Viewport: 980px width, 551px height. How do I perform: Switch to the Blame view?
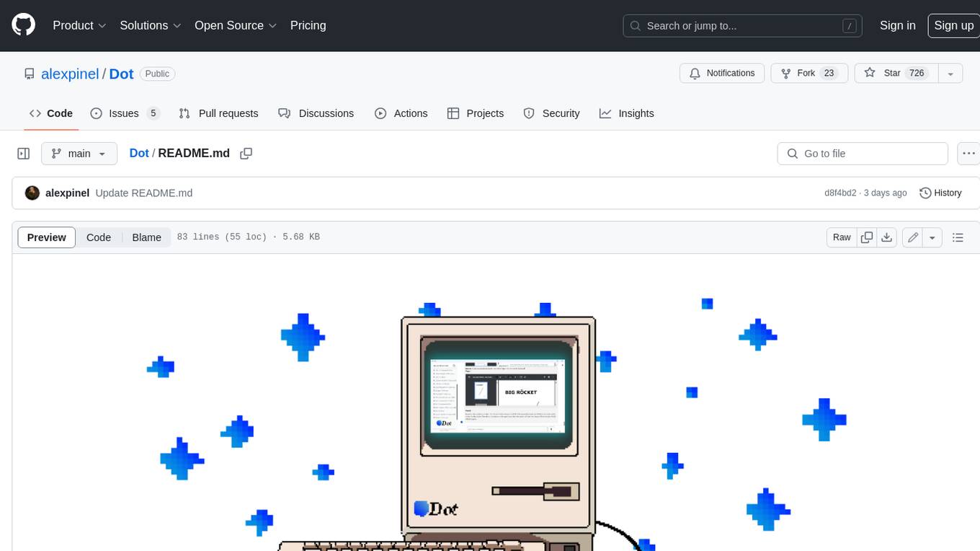point(147,237)
